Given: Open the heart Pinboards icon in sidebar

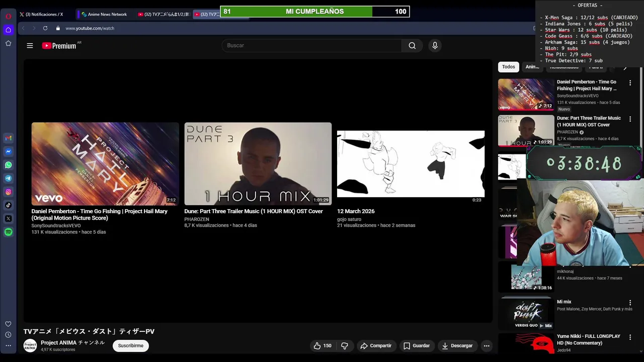Looking at the screenshot, I should pyautogui.click(x=8, y=324).
